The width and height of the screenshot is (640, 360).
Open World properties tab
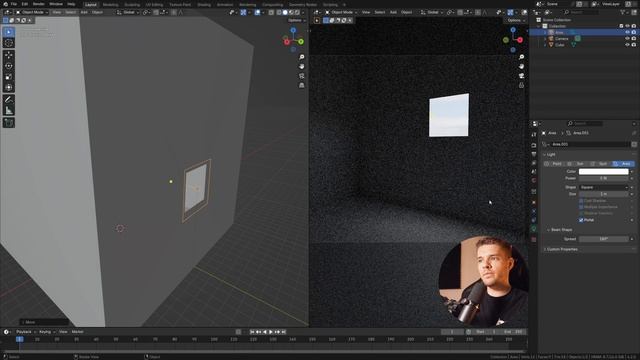point(534,180)
